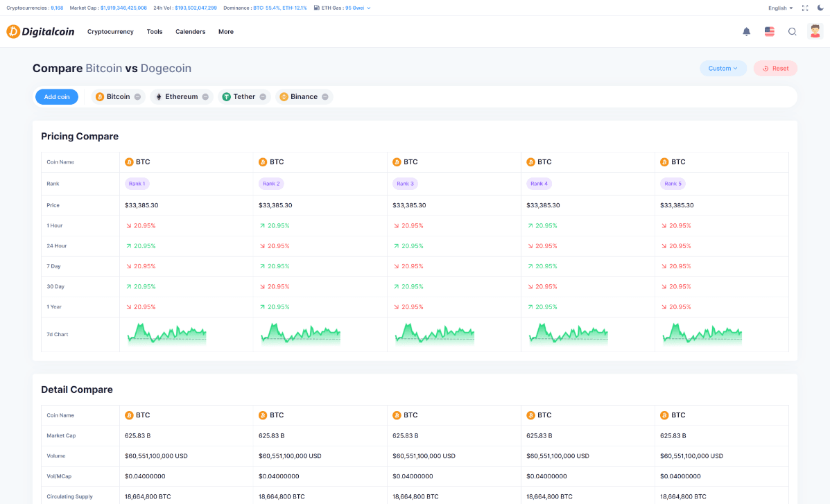830x504 pixels.
Task: Click the Digitalcoin logo
Action: tap(40, 32)
